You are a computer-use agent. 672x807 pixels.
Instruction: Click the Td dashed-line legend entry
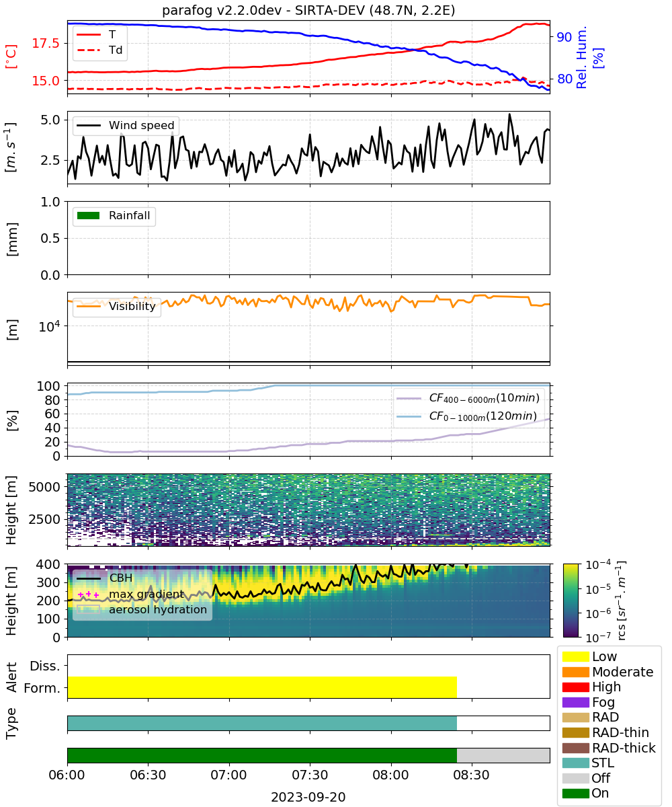tap(99, 50)
